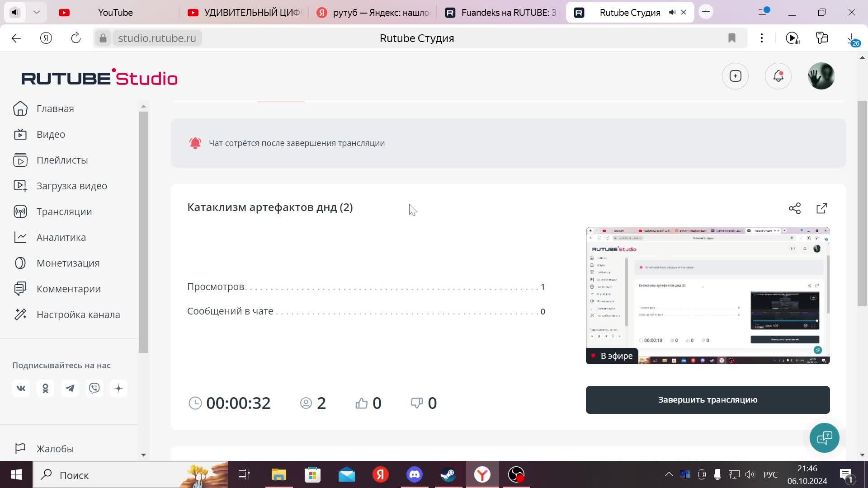Click the Комментарии sidebar icon

click(21, 289)
